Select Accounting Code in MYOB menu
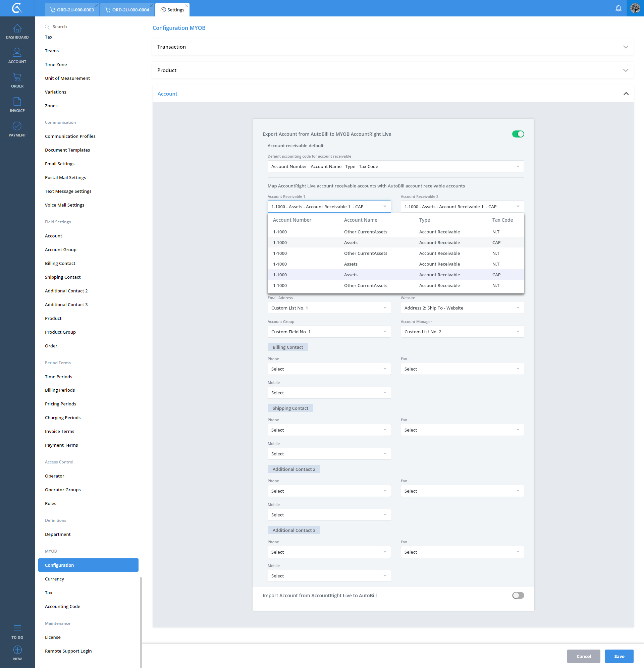The image size is (644, 668). coord(62,606)
